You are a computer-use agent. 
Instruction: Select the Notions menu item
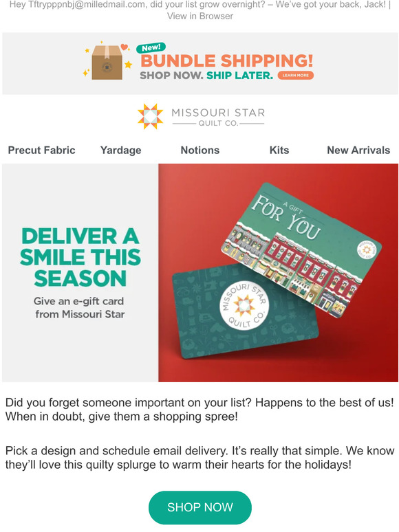[x=200, y=150]
